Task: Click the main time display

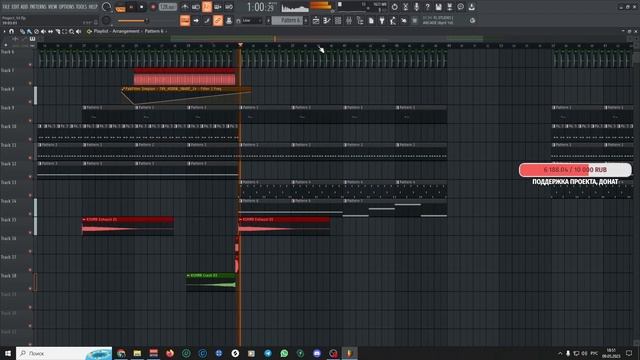Action: [260, 7]
